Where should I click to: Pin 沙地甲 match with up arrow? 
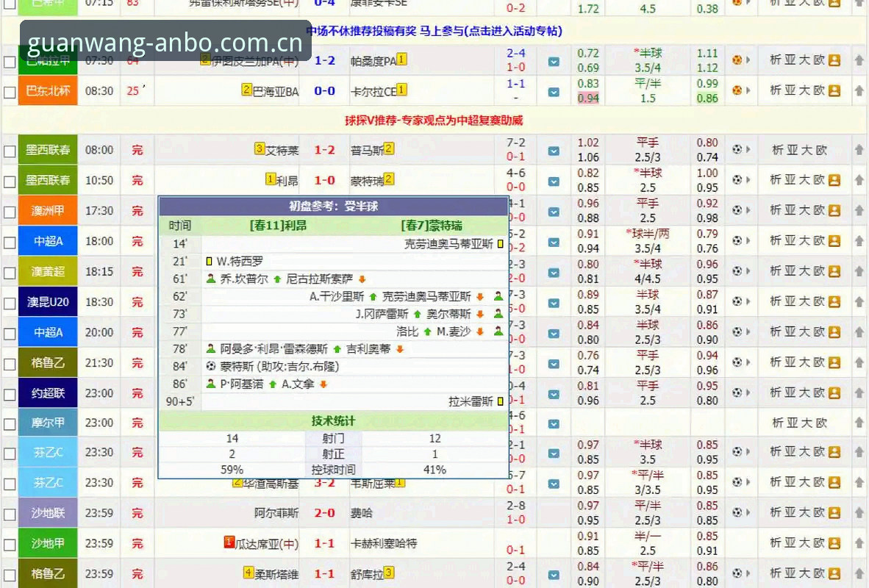[x=859, y=543]
